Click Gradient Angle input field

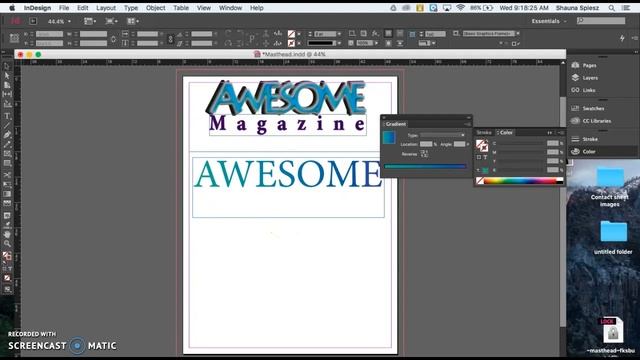[459, 144]
